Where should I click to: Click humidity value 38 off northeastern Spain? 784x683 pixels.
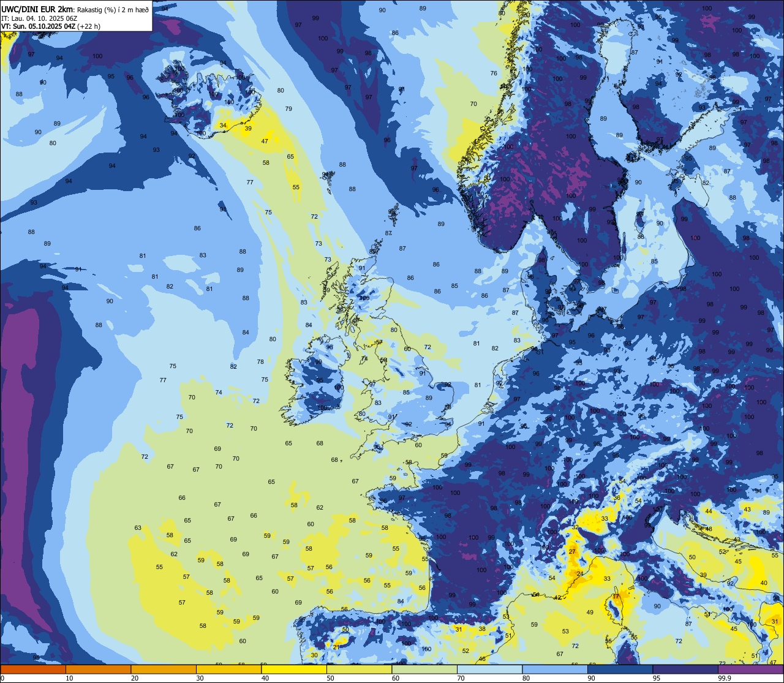click(482, 629)
